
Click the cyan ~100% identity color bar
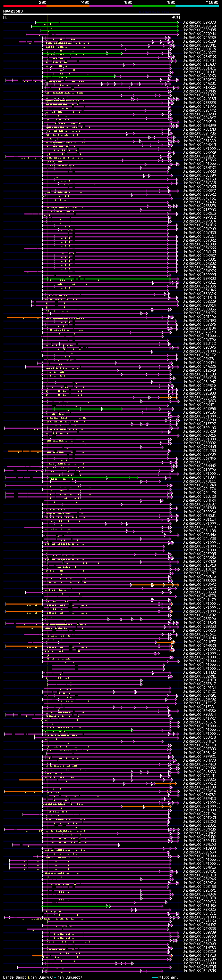pyautogui.click(x=197, y=6)
